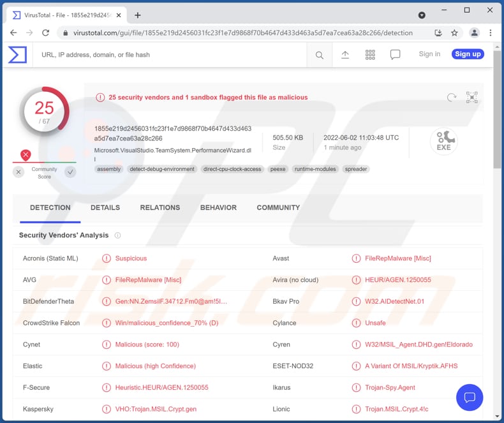Screen dimensions: 504x423
Task: Click the browser forward arrow
Action: (x=29, y=33)
